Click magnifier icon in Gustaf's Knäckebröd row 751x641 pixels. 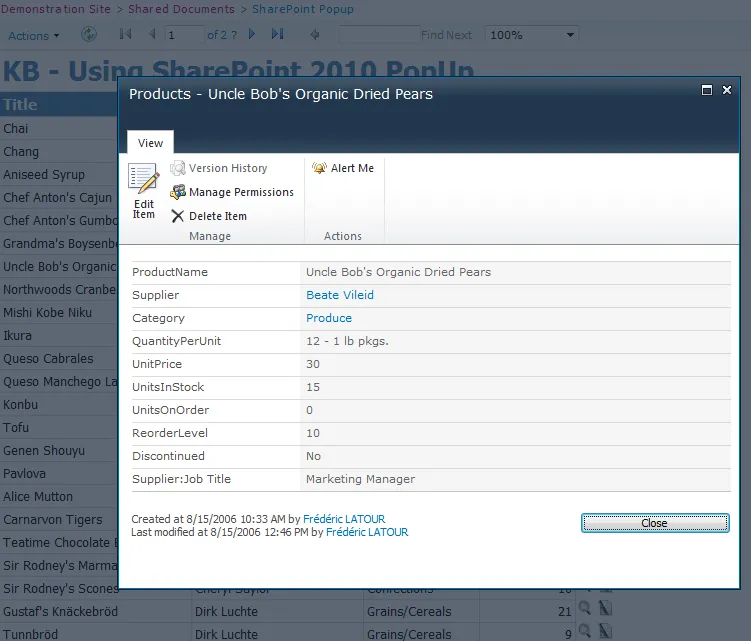pos(585,608)
